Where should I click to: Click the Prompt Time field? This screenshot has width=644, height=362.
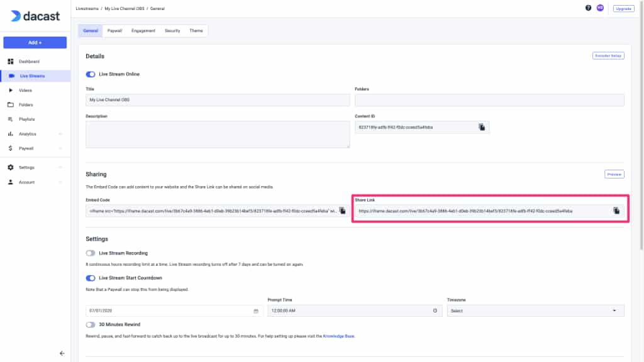pos(355,310)
